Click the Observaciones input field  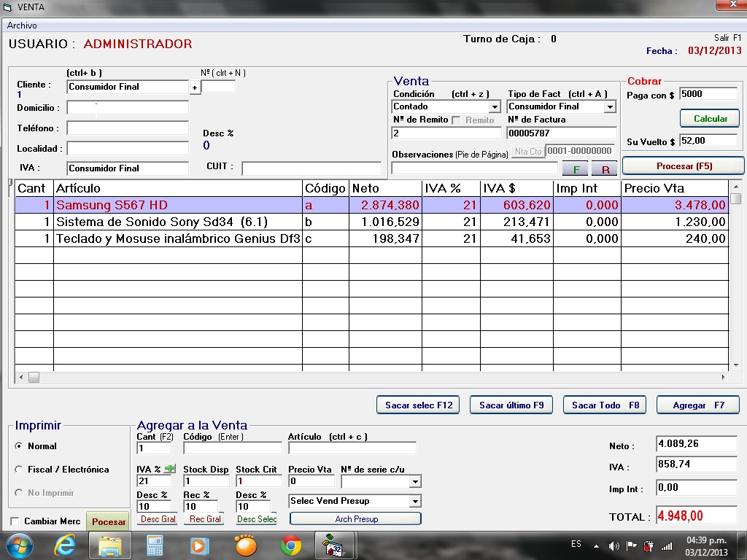(x=474, y=168)
